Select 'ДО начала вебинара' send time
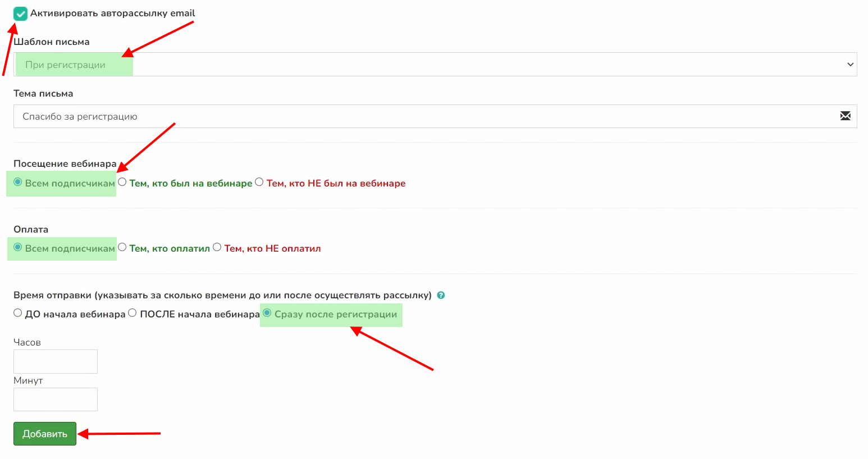The height and width of the screenshot is (459, 868). 18,313
